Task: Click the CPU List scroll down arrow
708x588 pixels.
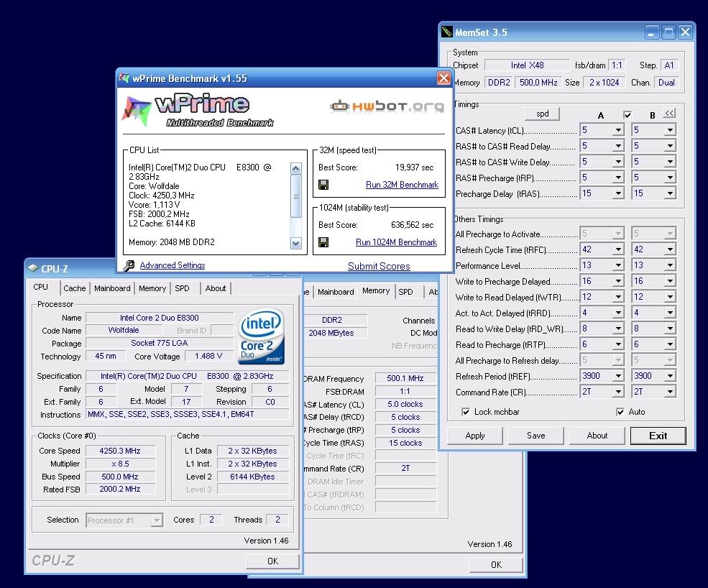Action: (x=295, y=244)
